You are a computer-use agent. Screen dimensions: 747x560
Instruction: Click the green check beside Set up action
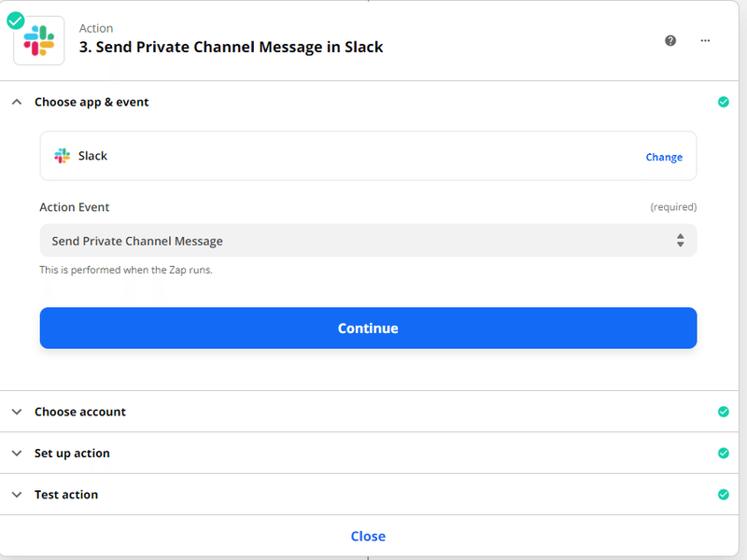tap(723, 453)
